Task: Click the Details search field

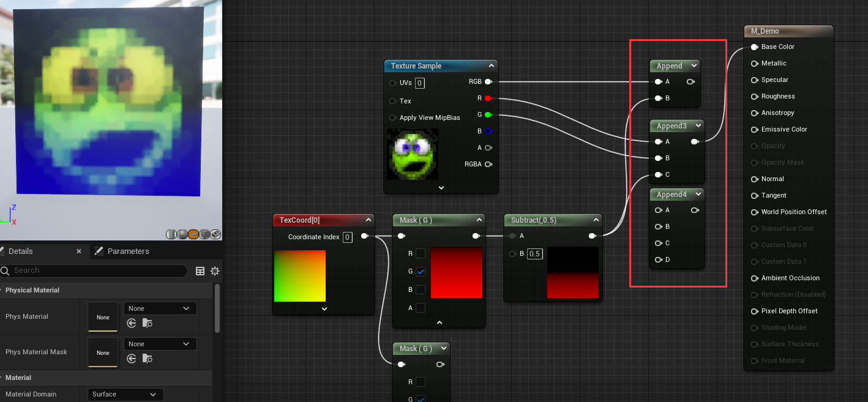Action: 98,270
